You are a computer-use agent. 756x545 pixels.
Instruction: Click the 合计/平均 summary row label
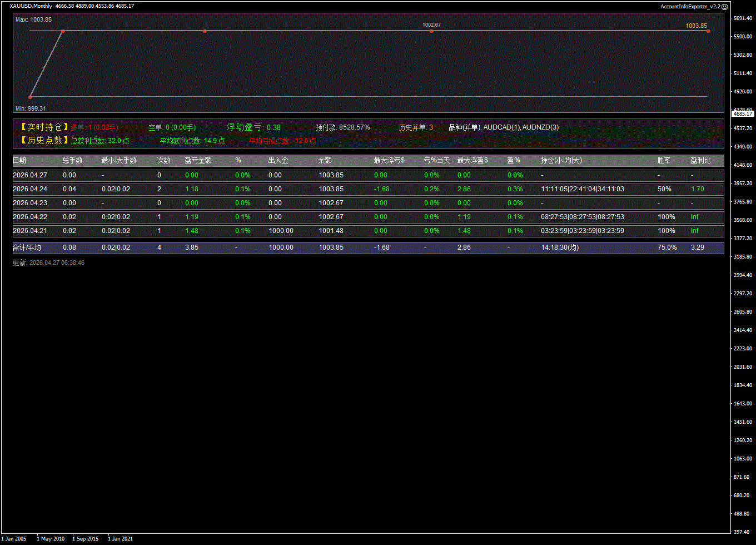tap(27, 247)
